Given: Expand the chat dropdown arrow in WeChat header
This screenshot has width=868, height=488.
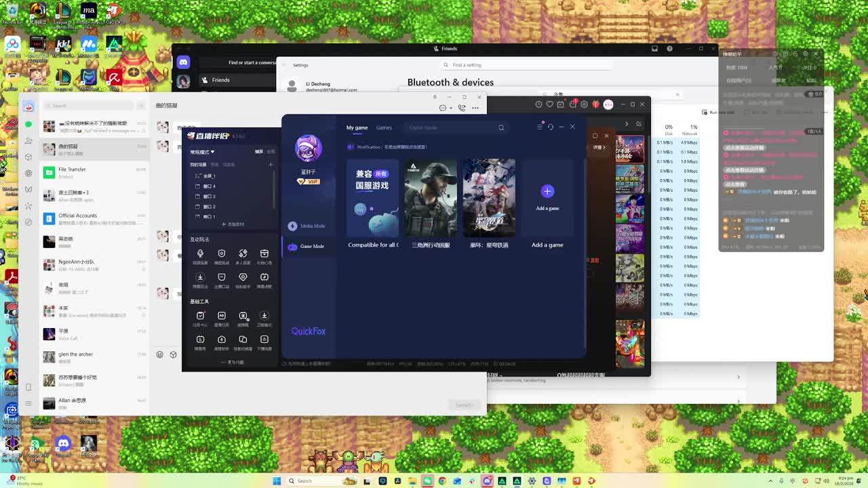Looking at the screenshot, I should point(450,108).
